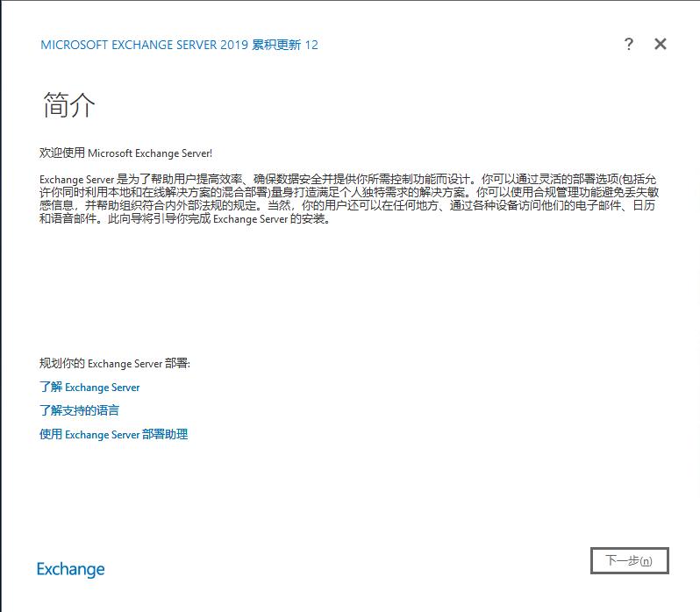The height and width of the screenshot is (612, 700).
Task: Click the 规划你的 Exchange Server 部署: label
Action: [114, 363]
